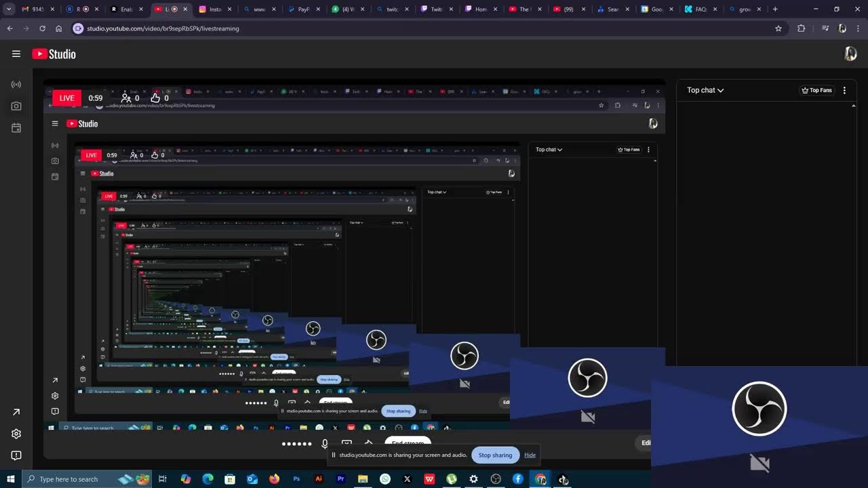Open a new tab with the plus button
Image resolution: width=868 pixels, height=488 pixels.
pyautogui.click(x=775, y=9)
